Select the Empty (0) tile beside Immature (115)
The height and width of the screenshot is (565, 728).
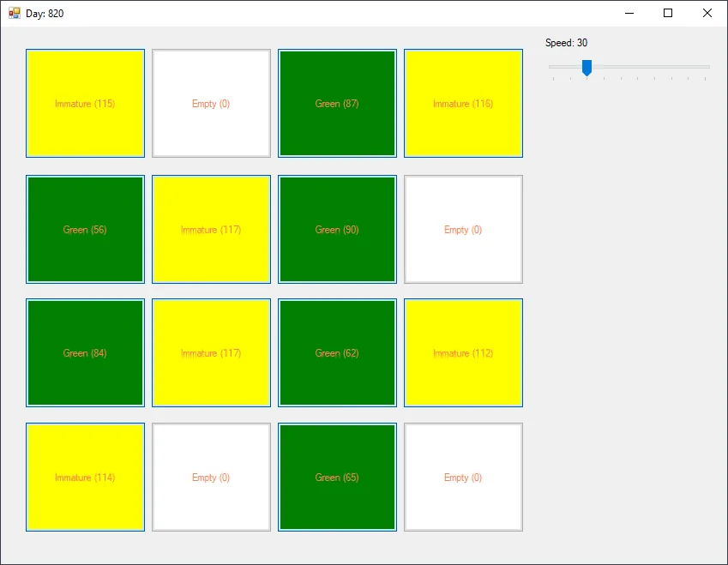click(211, 104)
